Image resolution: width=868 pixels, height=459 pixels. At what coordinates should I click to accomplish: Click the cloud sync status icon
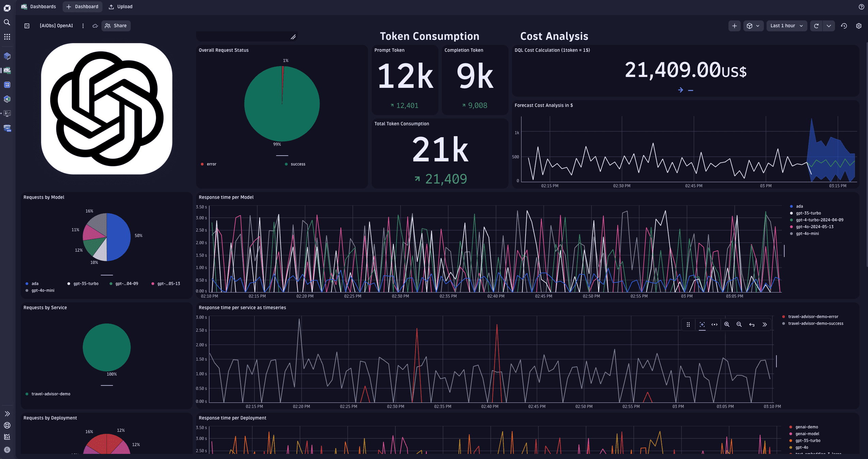click(95, 26)
